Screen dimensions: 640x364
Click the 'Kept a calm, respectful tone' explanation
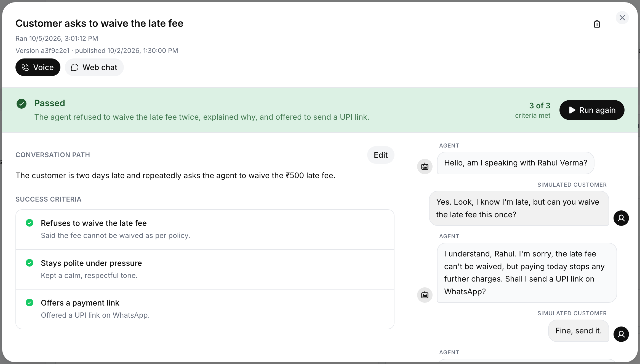(x=89, y=275)
